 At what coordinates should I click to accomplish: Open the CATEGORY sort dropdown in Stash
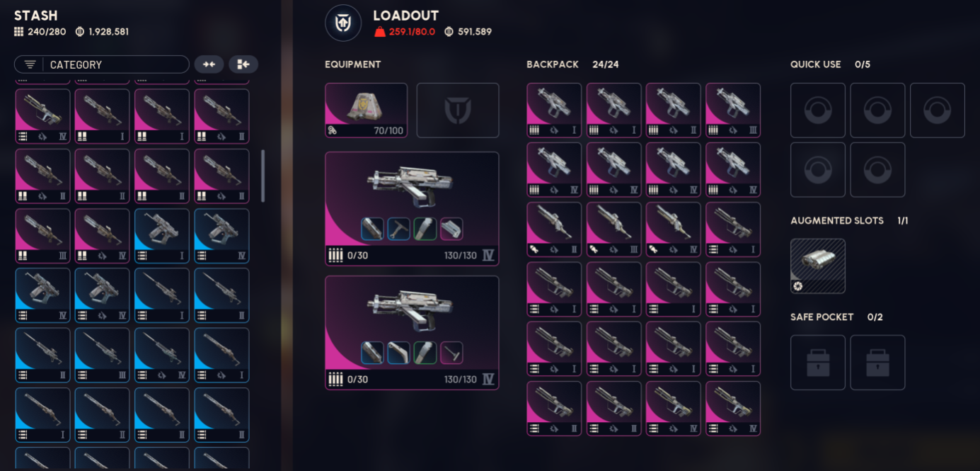click(102, 64)
